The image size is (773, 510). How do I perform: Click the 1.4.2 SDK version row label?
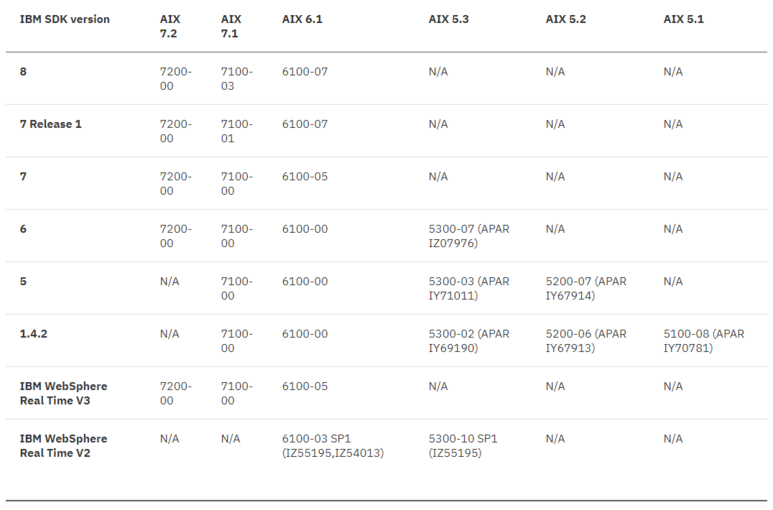tap(34, 334)
